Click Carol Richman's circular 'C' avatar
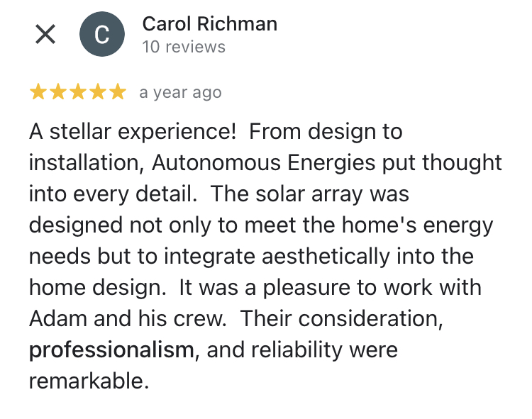Viewport: 532px width, 419px height. point(102,35)
